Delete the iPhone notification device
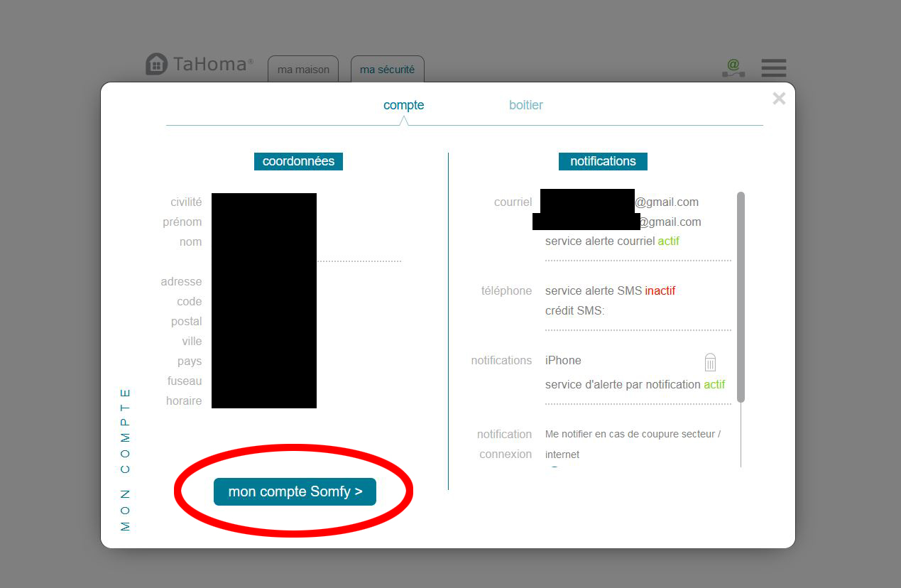Image resolution: width=901 pixels, height=588 pixels. 710,362
